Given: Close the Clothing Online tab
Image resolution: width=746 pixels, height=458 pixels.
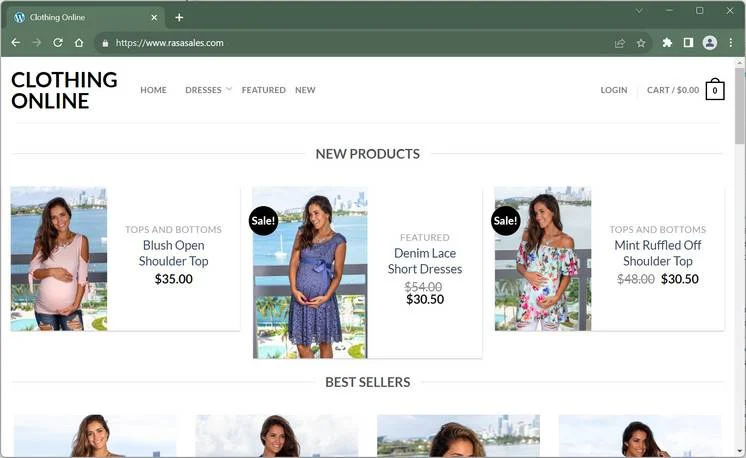Looking at the screenshot, I should (154, 18).
